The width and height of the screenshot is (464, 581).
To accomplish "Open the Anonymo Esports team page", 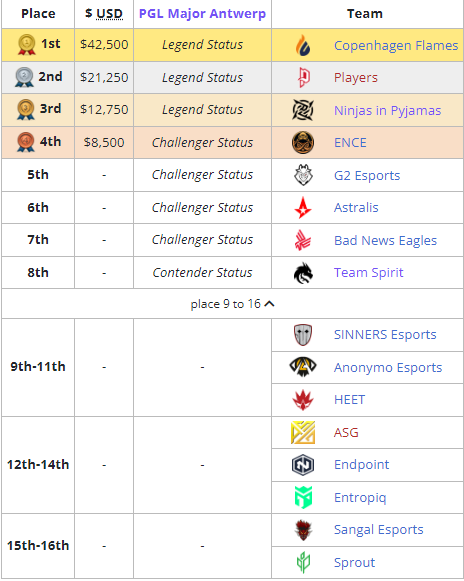I will [x=388, y=368].
